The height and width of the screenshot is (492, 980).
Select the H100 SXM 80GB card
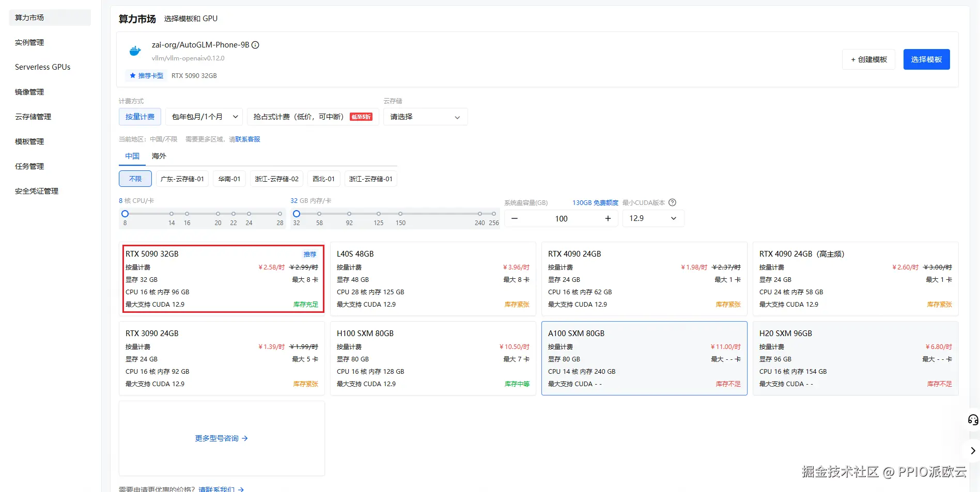coord(433,358)
